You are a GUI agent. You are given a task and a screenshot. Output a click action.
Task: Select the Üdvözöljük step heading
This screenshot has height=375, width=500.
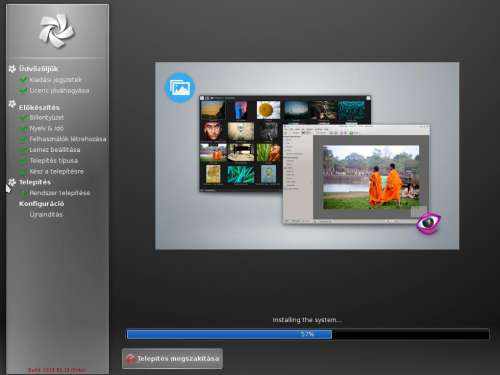[x=38, y=69]
